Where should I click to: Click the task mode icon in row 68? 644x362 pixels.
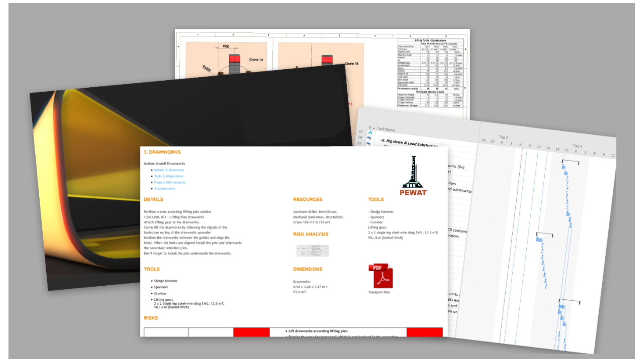(x=369, y=138)
